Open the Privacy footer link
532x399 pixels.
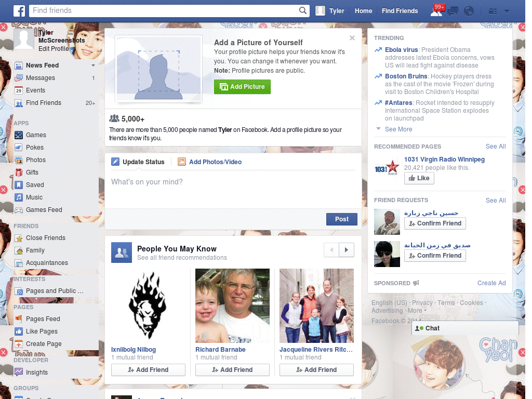point(422,303)
